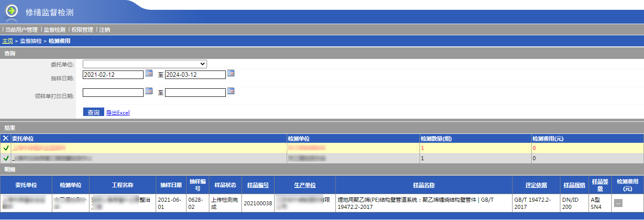This screenshot has width=644, height=220.
Task: Click 注销 to log out
Action: tap(105, 30)
